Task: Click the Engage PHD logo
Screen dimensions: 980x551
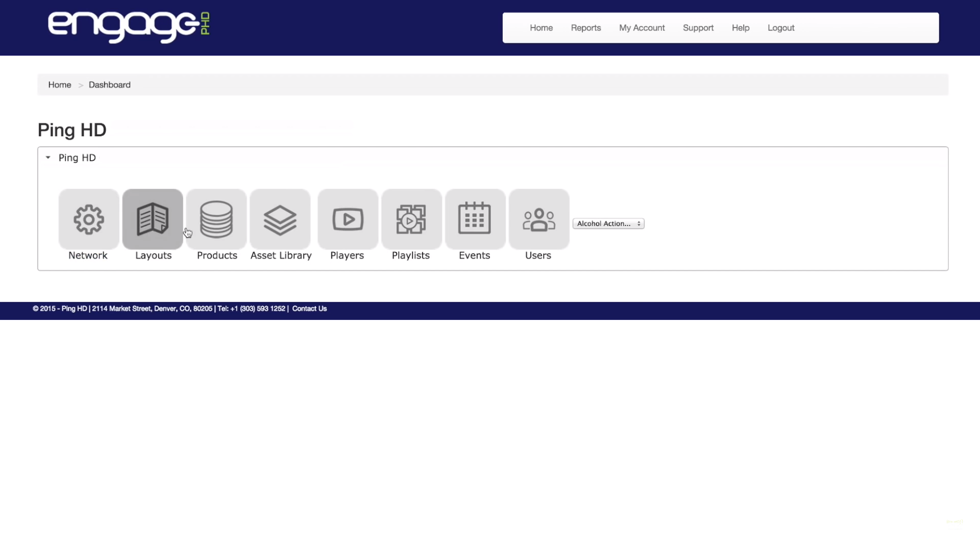Action: click(129, 27)
